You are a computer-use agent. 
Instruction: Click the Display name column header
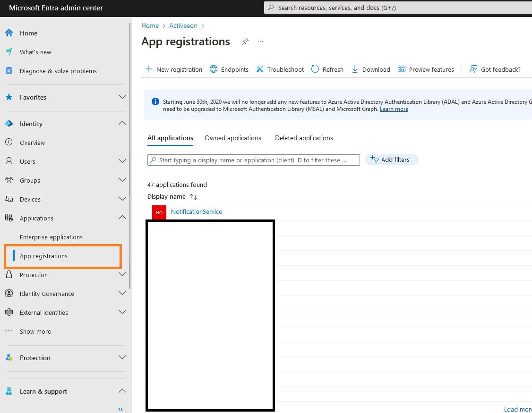coord(166,197)
